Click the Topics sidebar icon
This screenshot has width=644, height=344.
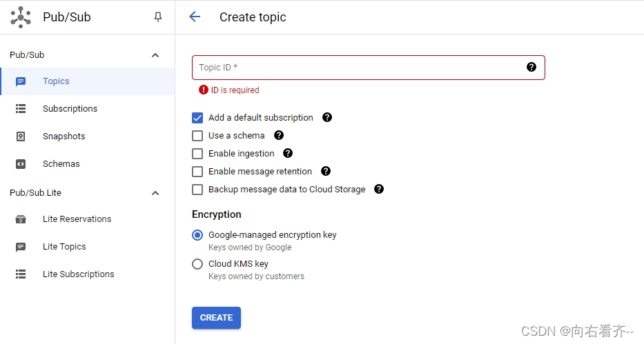click(x=21, y=81)
